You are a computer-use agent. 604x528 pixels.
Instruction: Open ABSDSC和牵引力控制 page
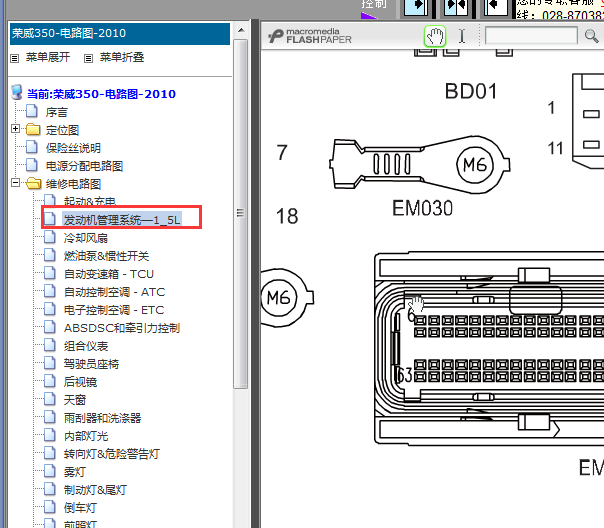click(x=122, y=328)
